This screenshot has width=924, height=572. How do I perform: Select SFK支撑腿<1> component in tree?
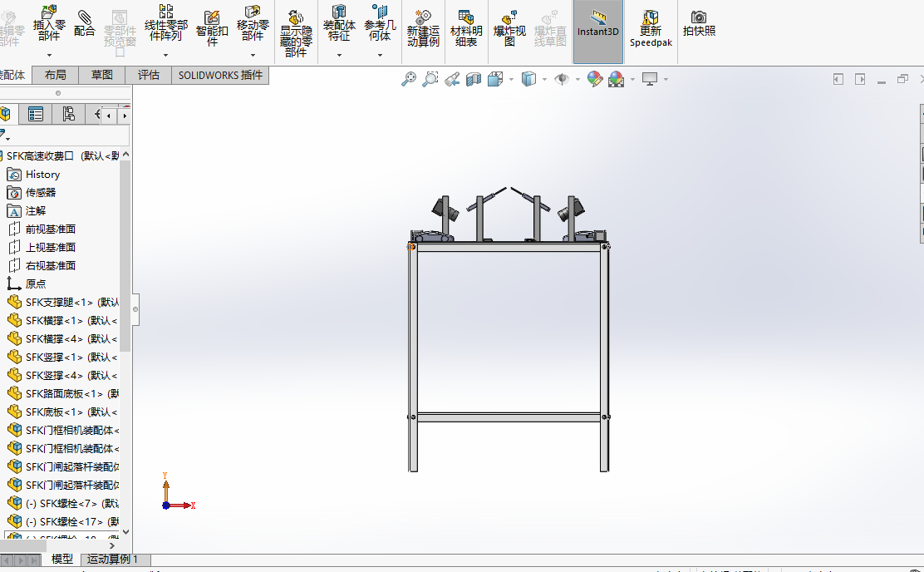point(62,303)
